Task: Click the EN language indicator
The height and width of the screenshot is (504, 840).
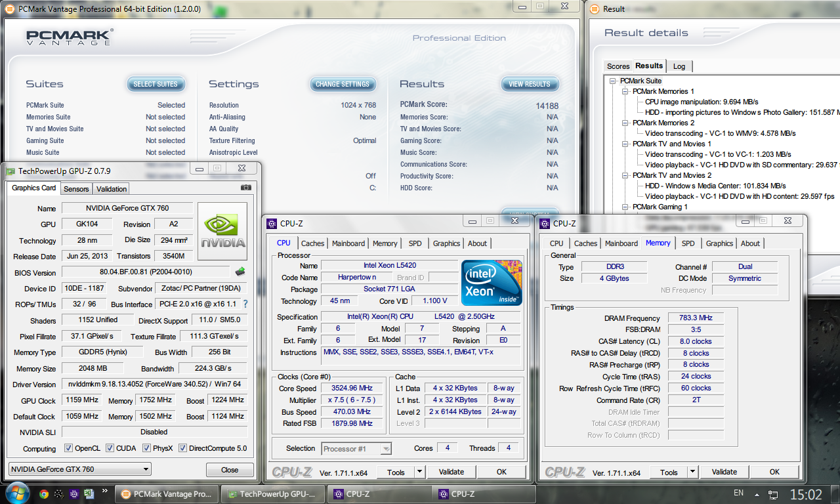Action: point(738,493)
